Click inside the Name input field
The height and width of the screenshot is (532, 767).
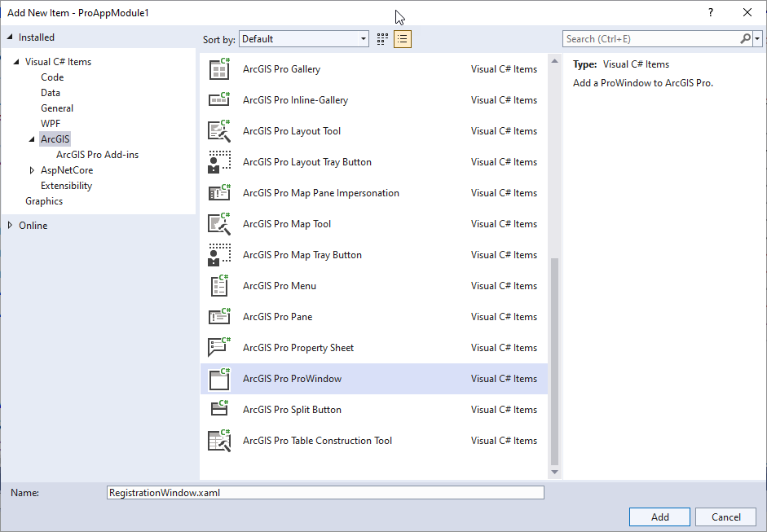pyautogui.click(x=326, y=492)
